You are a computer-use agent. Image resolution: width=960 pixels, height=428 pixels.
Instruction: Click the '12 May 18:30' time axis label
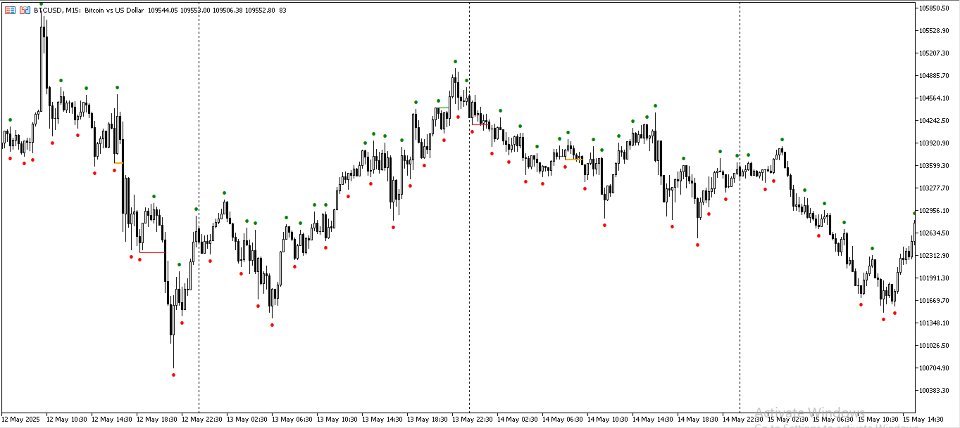tap(157, 420)
